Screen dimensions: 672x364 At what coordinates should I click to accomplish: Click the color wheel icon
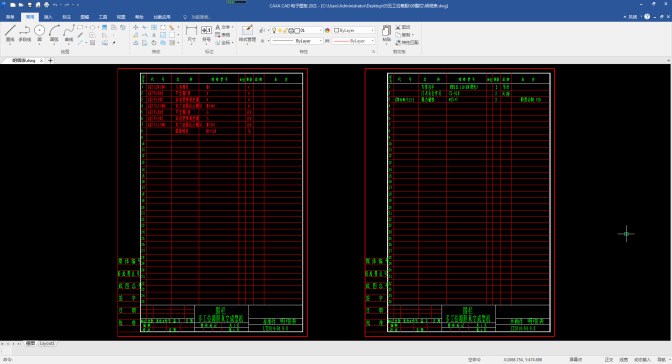[x=327, y=30]
